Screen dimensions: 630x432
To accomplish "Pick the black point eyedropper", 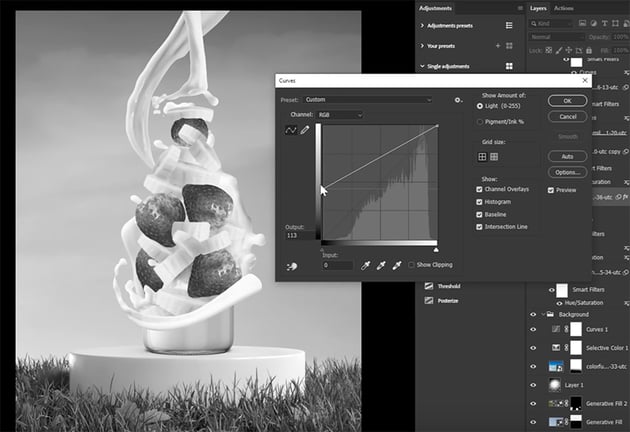I will (365, 265).
